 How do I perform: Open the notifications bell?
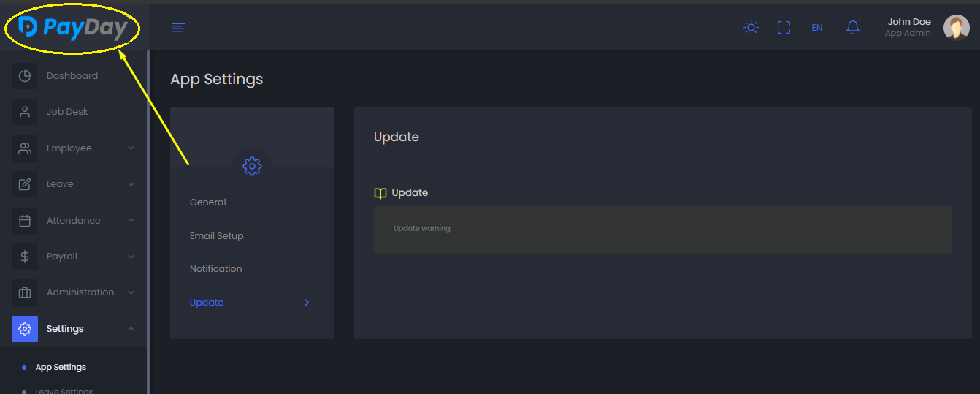pyautogui.click(x=852, y=28)
